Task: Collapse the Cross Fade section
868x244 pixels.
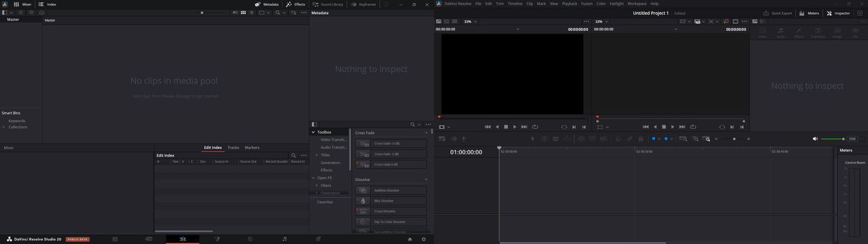Action: pos(427,133)
